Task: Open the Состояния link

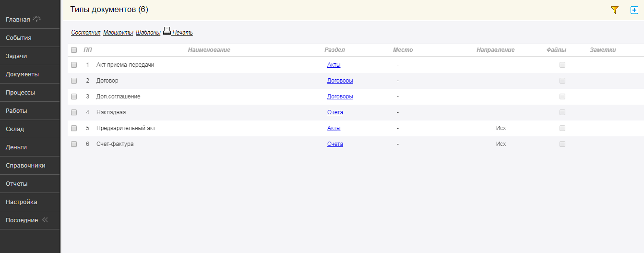Action: point(85,33)
